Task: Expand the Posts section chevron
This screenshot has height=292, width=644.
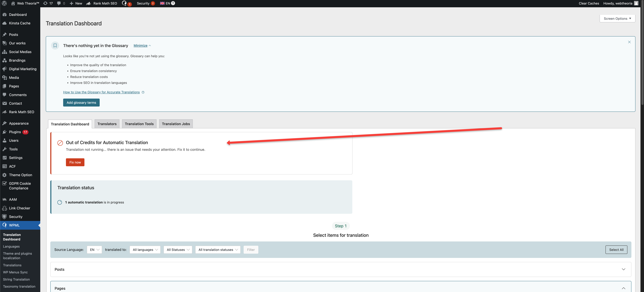Action: (x=623, y=269)
